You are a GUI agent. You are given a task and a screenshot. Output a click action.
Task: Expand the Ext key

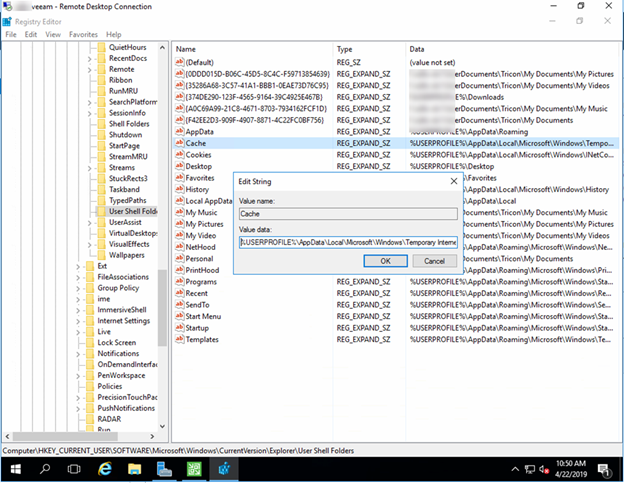(78, 267)
